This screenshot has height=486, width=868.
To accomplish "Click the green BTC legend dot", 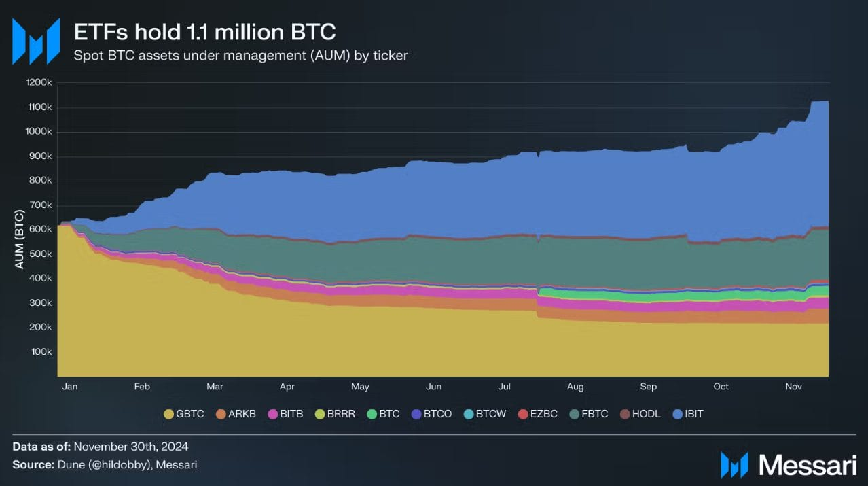I will tap(372, 414).
